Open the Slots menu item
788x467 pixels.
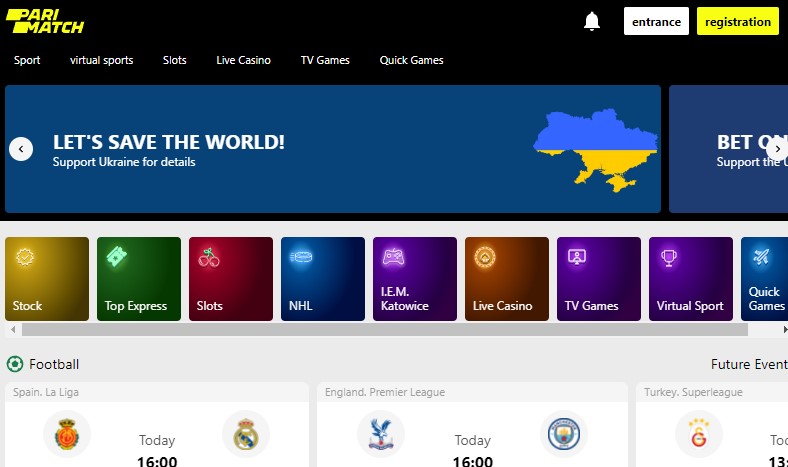pyautogui.click(x=174, y=60)
